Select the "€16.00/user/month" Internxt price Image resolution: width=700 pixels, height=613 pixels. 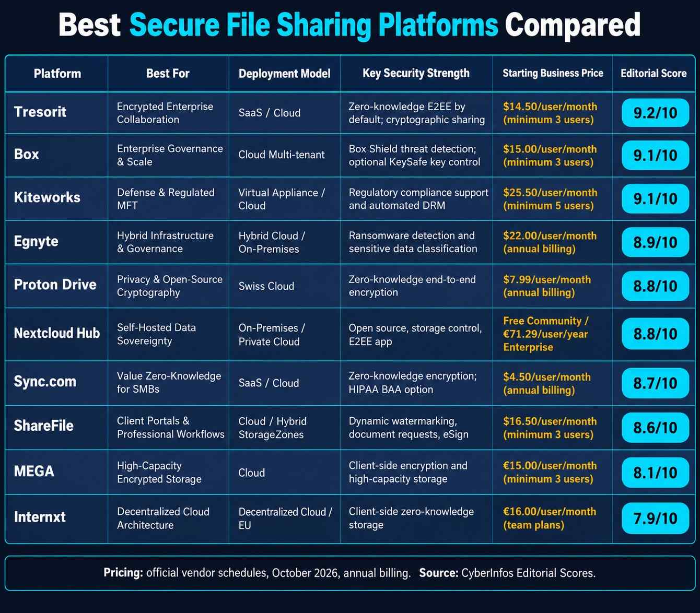click(x=550, y=512)
